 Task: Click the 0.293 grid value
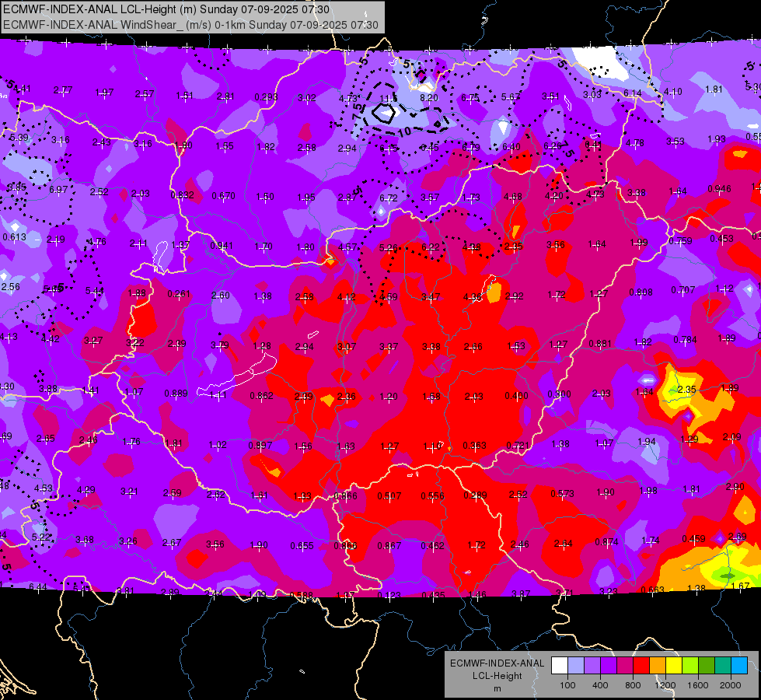267,97
